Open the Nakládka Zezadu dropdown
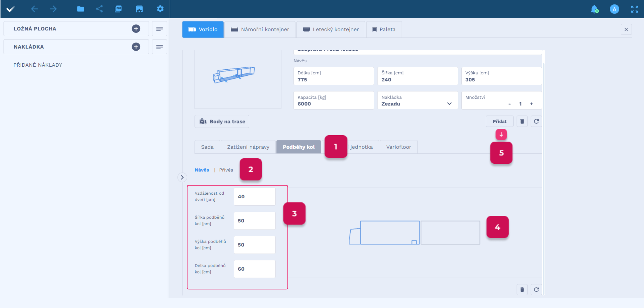 417,100
